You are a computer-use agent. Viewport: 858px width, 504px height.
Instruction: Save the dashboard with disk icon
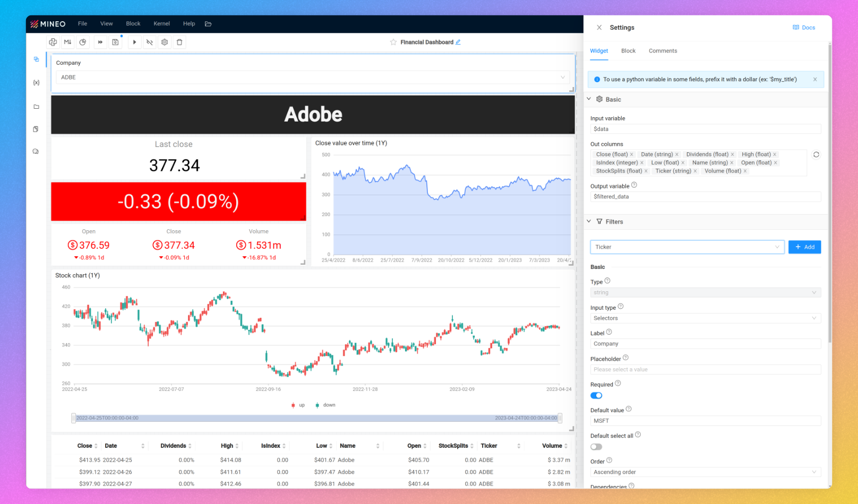tap(115, 42)
